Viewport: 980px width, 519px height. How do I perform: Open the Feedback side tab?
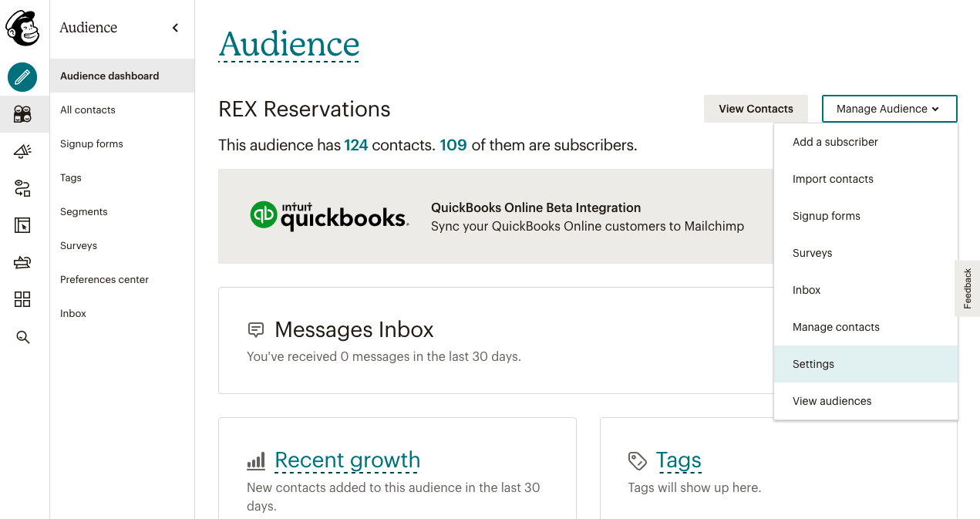point(968,288)
